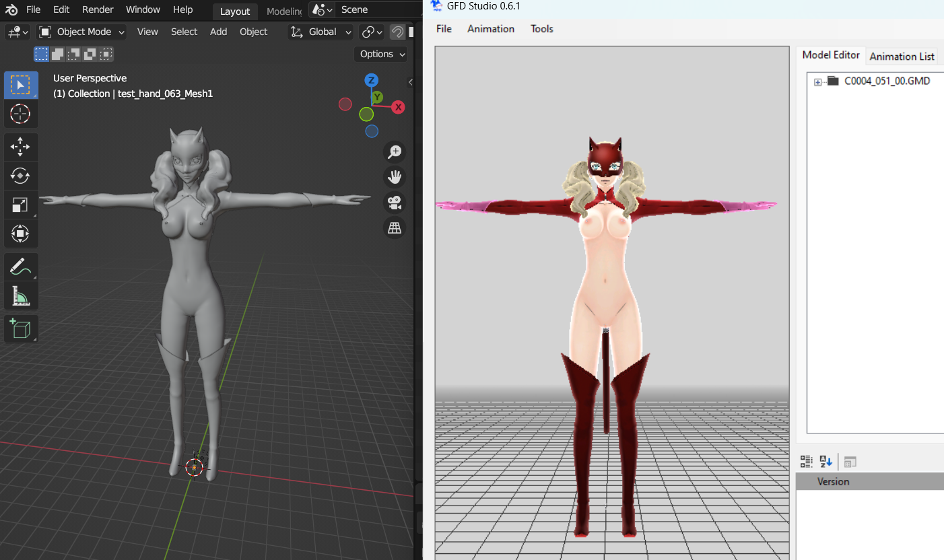This screenshot has height=560, width=944.
Task: Open the viewport Add menu
Action: (x=218, y=32)
